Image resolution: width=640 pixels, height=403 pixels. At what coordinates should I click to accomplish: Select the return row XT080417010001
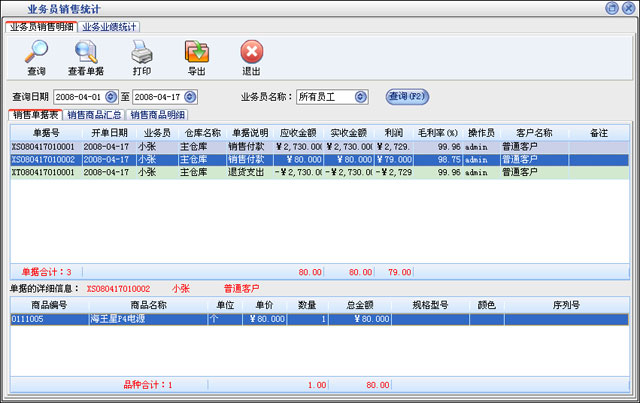pos(45,172)
